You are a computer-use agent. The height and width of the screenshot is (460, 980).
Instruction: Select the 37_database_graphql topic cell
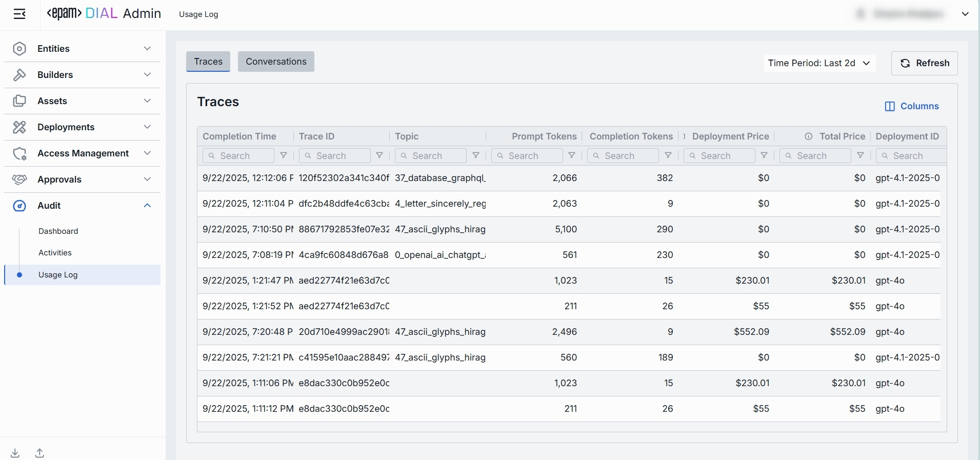(441, 178)
